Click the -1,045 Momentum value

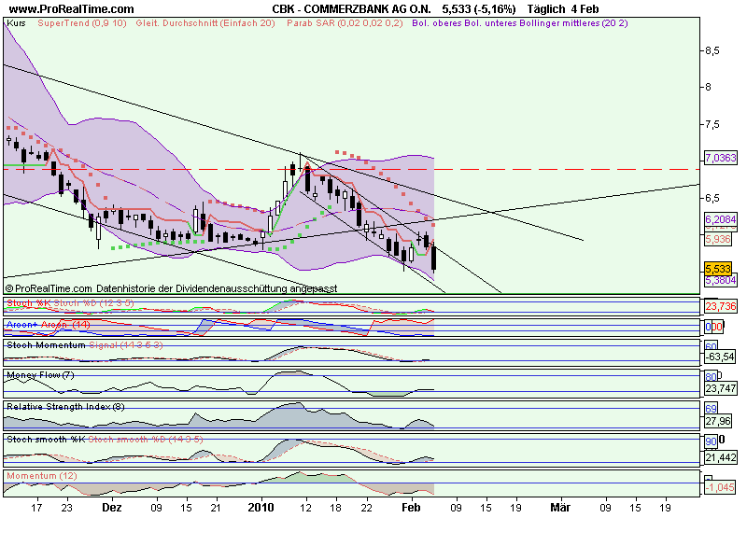pos(720,487)
